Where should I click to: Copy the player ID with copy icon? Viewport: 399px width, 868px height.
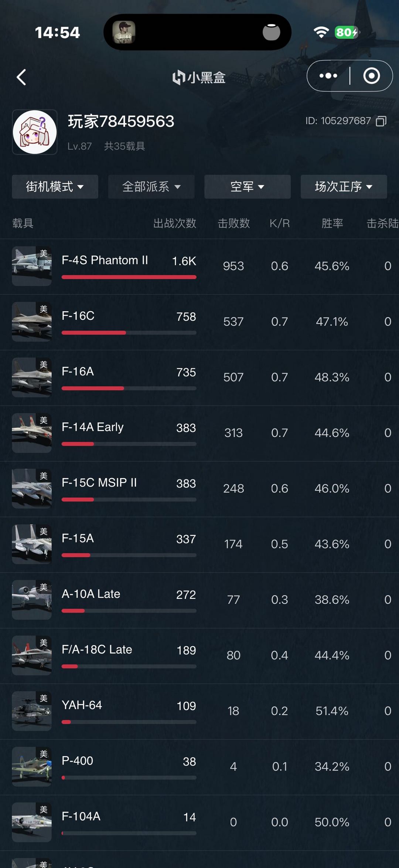click(381, 121)
